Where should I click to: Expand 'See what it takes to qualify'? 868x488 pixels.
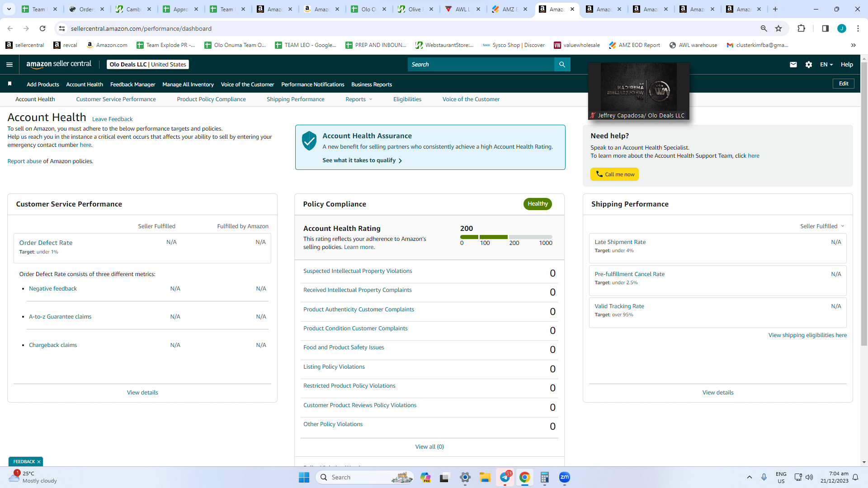(x=362, y=160)
